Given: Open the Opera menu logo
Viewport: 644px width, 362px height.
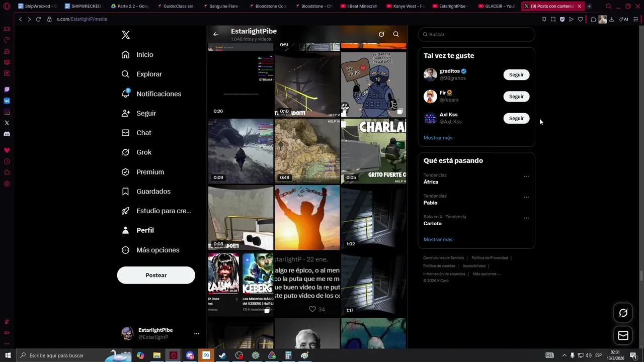Looking at the screenshot, I should [x=7, y=6].
